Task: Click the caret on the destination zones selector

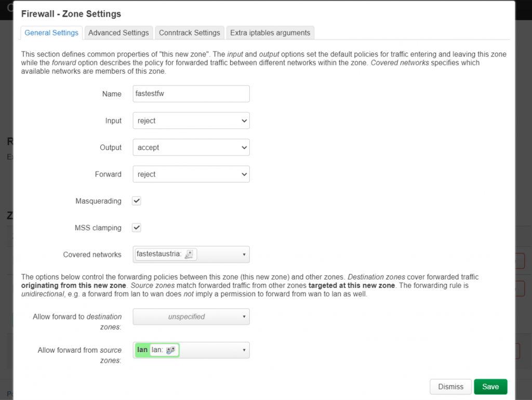Action: coord(244,317)
